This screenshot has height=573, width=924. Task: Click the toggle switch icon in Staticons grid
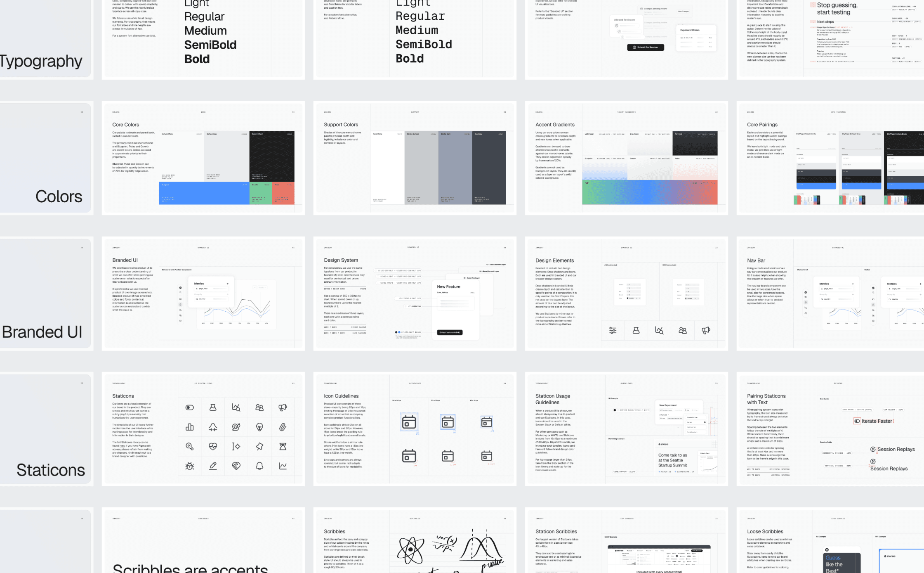[189, 407]
